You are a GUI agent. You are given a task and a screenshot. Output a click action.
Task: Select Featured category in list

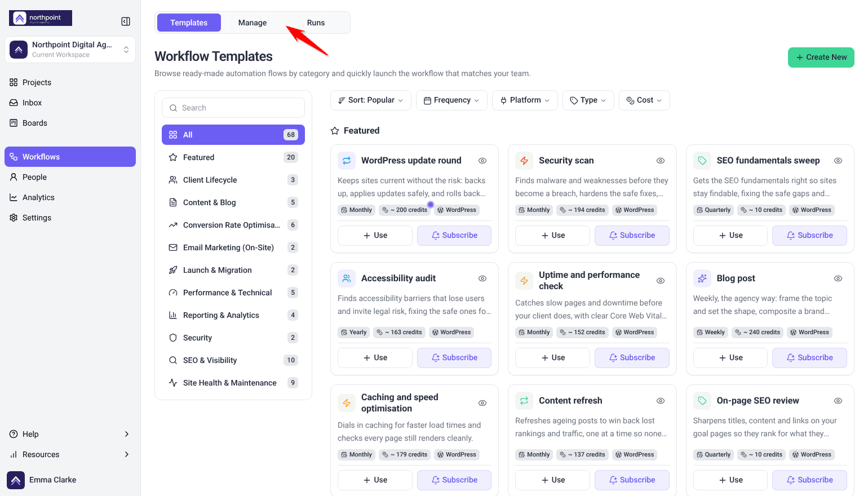pos(233,157)
